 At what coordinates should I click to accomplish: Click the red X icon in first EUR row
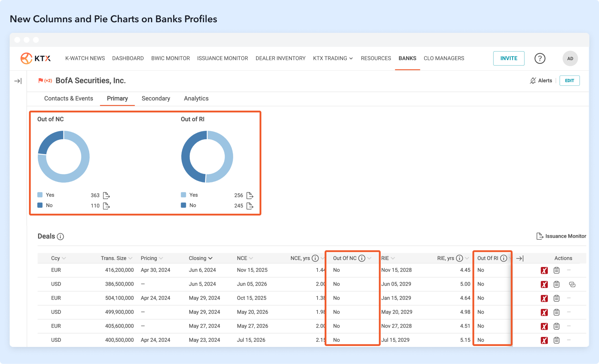(544, 271)
